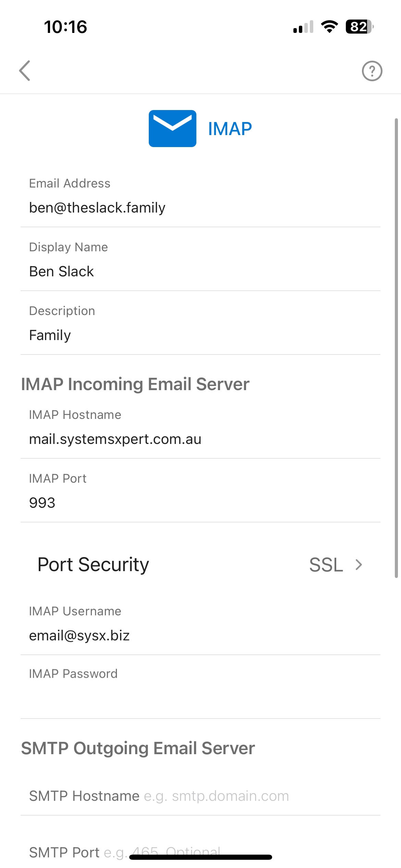Tap the Port Security label
Viewport: 401px width, 868px height.
[x=93, y=565]
